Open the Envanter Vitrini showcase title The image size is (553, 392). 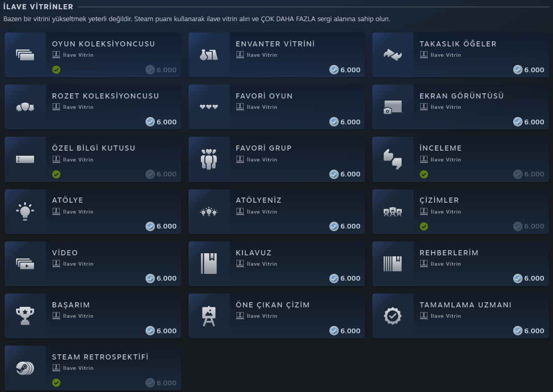coord(275,44)
